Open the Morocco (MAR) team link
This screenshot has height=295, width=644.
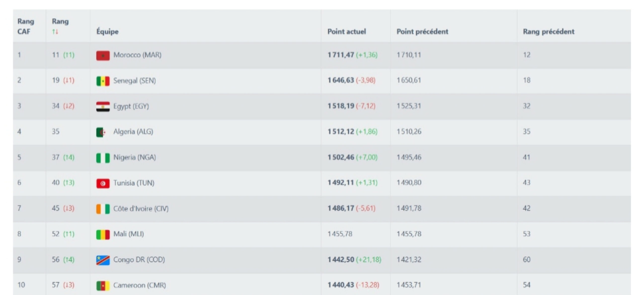click(x=137, y=55)
